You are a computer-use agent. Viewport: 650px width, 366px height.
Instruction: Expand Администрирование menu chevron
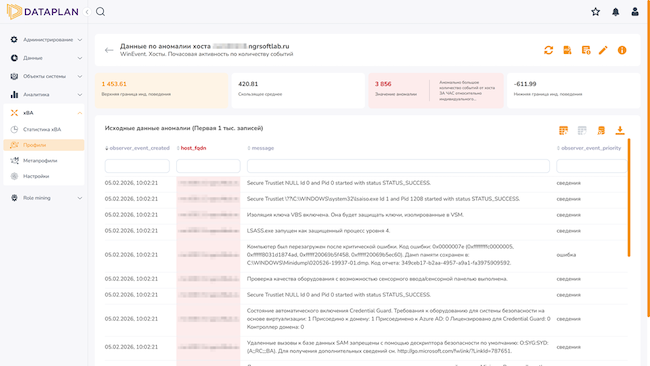coord(80,40)
